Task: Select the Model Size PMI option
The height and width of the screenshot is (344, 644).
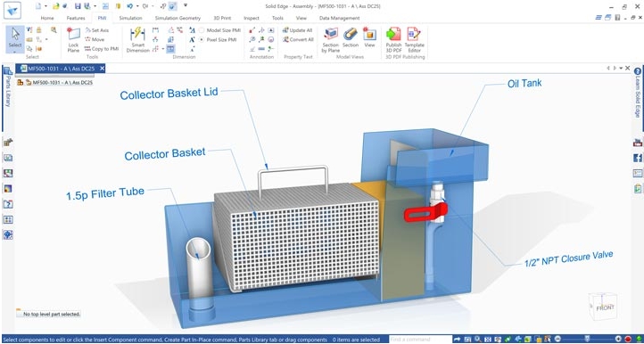Action: click(220, 30)
